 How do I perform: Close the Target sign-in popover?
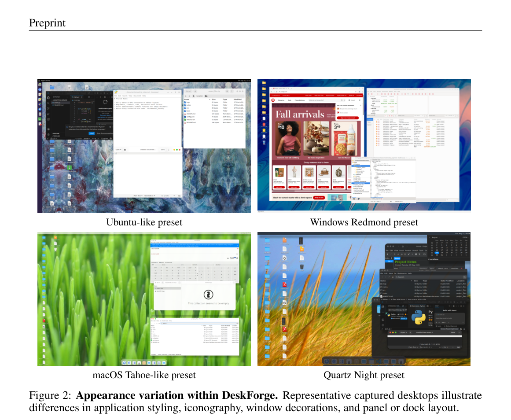(360, 105)
